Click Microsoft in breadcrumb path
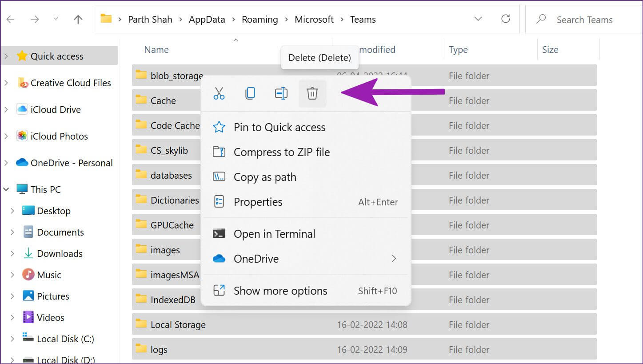The height and width of the screenshot is (364, 643). coord(314,20)
